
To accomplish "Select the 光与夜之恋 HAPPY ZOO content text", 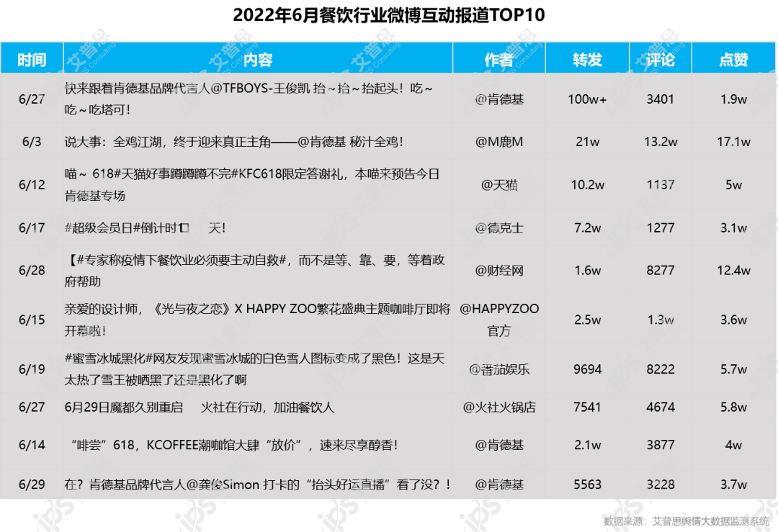I will [x=257, y=320].
